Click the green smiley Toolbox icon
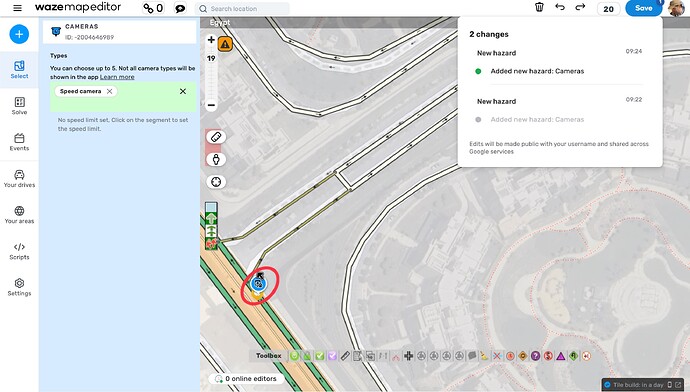Image resolution: width=690 pixels, height=392 pixels. pyautogui.click(x=294, y=356)
